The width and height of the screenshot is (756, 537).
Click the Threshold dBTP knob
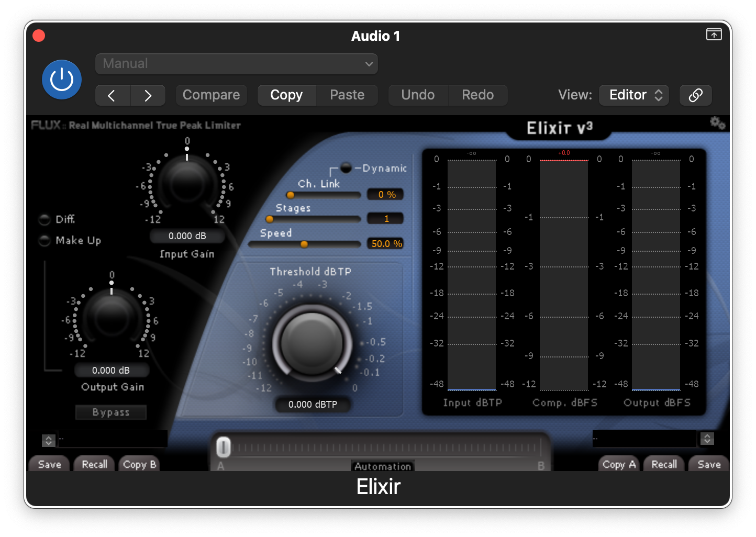coord(312,340)
